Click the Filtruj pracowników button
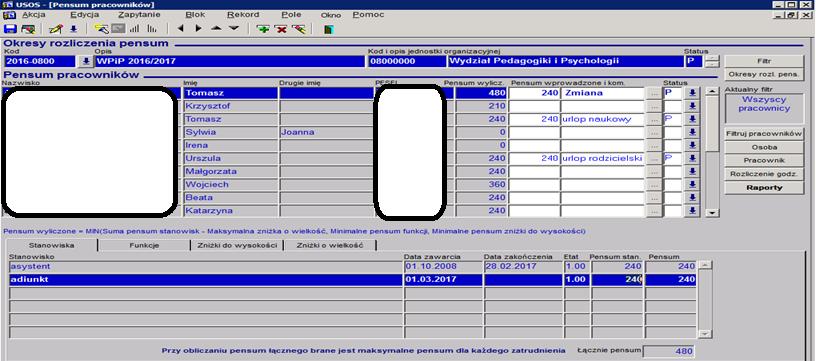This screenshot has width=816, height=361. pyautogui.click(x=764, y=134)
